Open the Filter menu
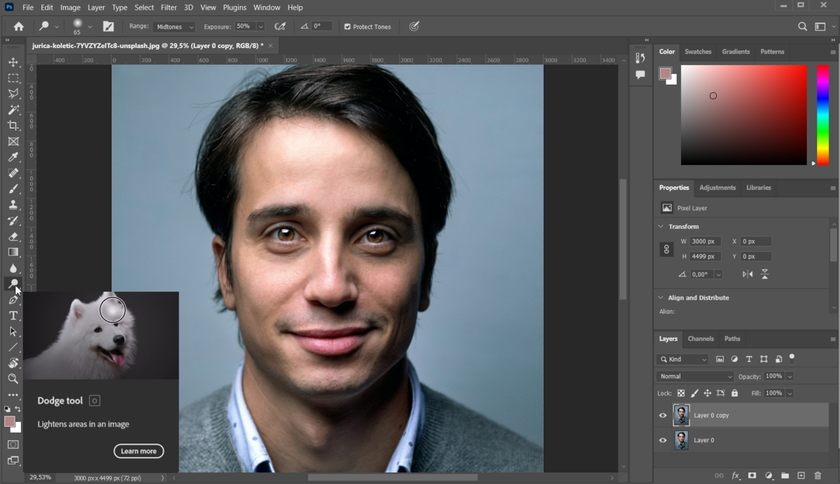This screenshot has width=840, height=484. (x=168, y=7)
